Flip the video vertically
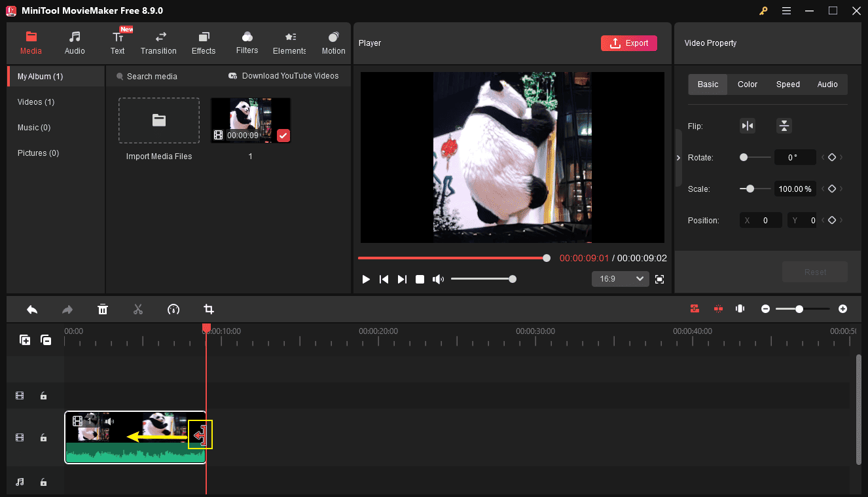The image size is (868, 497). coord(784,126)
